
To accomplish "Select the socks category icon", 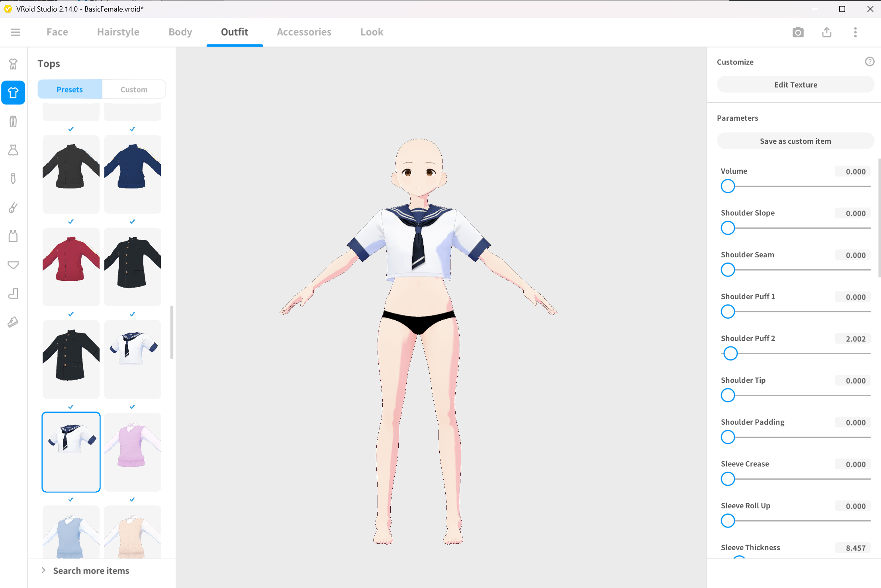I will coord(13,293).
